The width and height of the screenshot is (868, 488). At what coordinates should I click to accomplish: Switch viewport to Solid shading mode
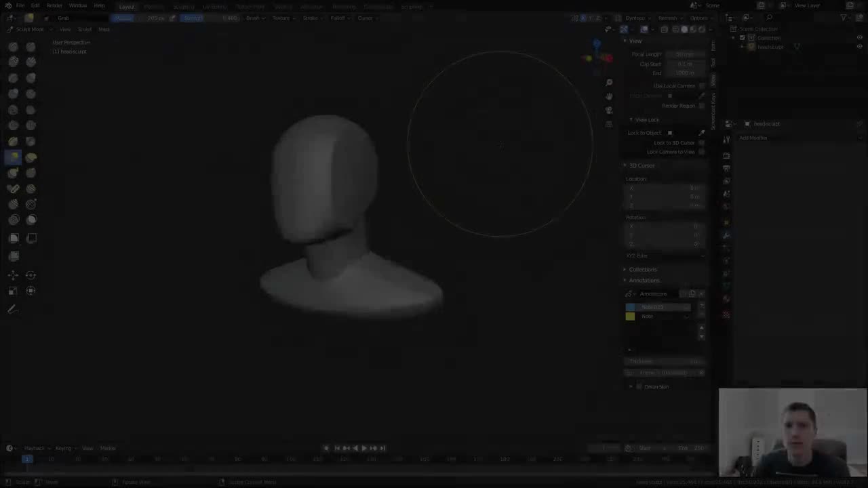(x=684, y=29)
